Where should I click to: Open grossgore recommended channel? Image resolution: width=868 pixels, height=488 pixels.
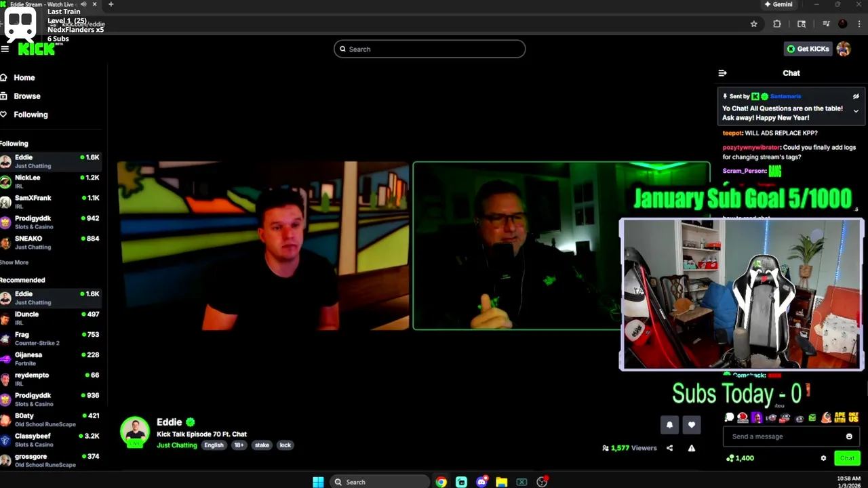pyautogui.click(x=51, y=460)
